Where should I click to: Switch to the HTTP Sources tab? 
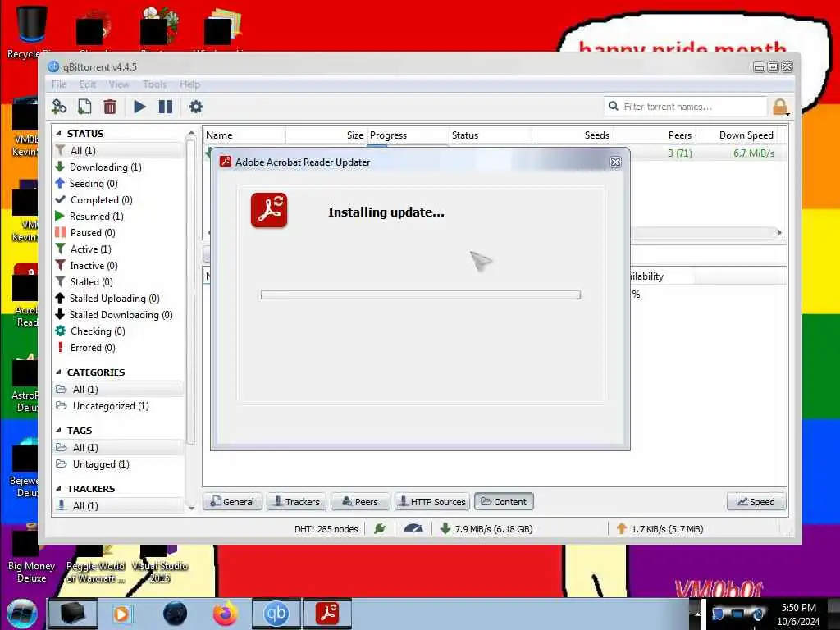coord(432,502)
